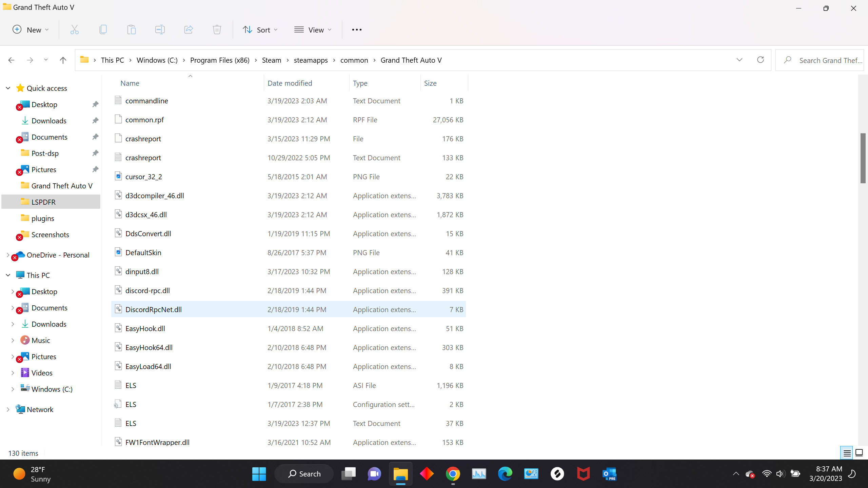Screen dimensions: 868x488
Task: Click the Paste clipboard icon
Action: tap(132, 30)
